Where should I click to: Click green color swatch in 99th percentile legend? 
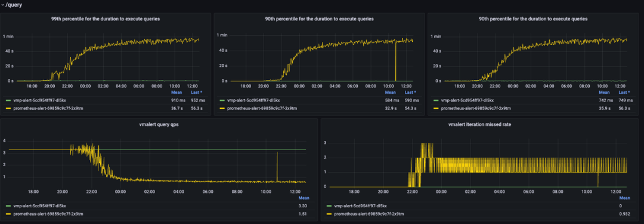tap(8, 100)
